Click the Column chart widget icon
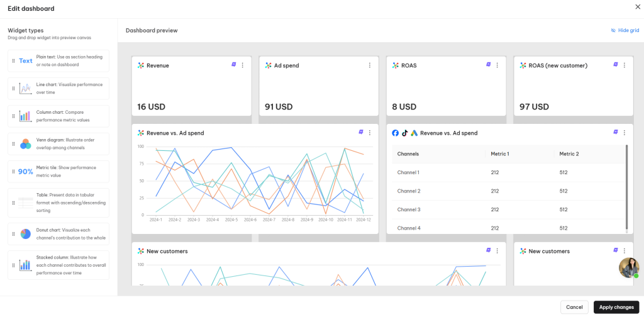Viewport: 644px width, 317px height. 25,116
